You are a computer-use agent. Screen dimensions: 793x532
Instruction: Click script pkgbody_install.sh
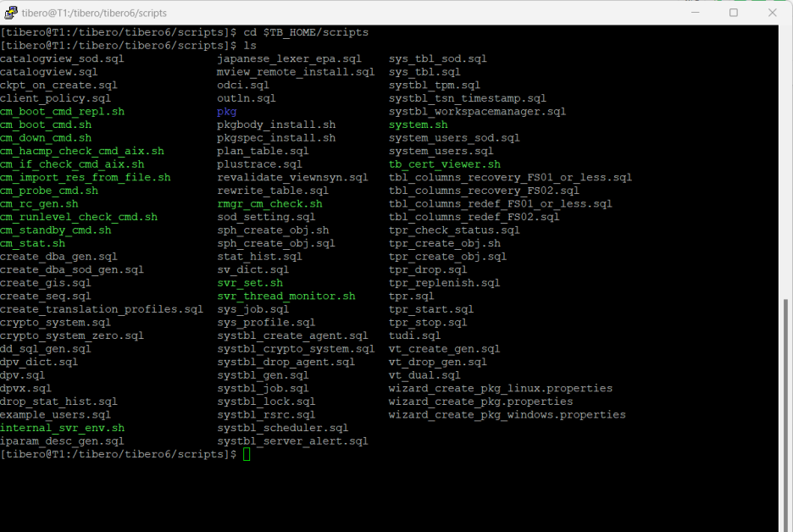point(276,125)
